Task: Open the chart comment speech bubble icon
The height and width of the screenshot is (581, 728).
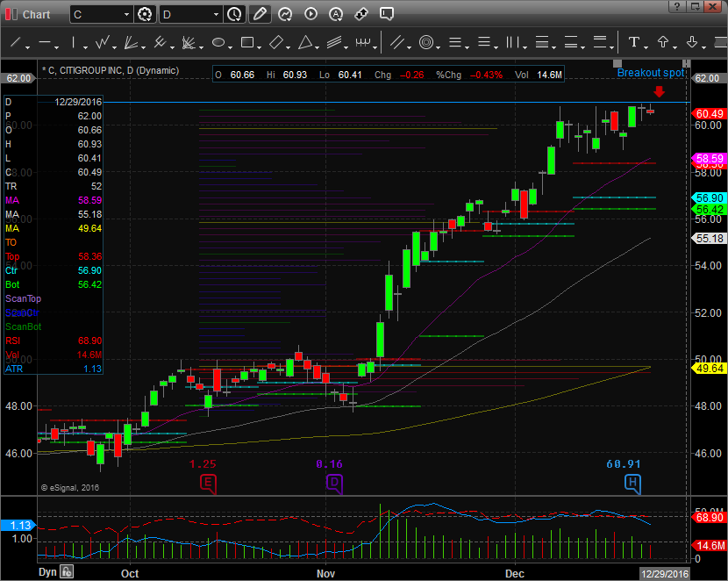Action: 386,14
